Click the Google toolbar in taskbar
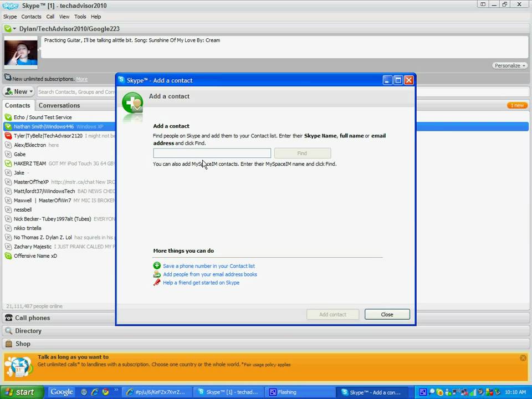Viewport: 532px width, 399px height. coord(62,392)
